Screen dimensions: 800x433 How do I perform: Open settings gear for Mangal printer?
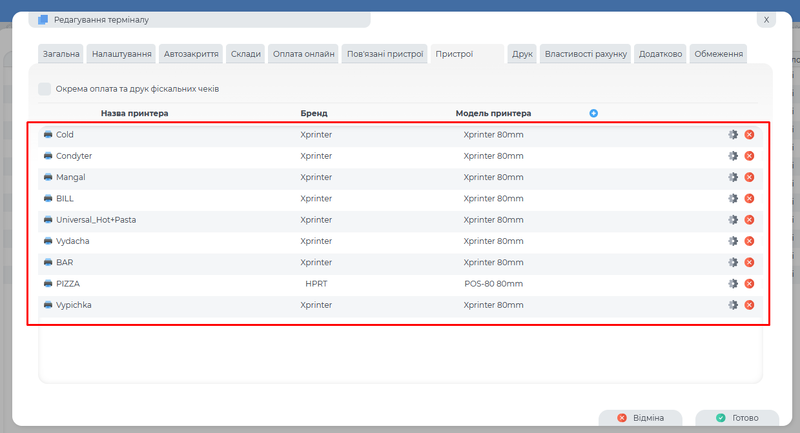click(x=732, y=177)
